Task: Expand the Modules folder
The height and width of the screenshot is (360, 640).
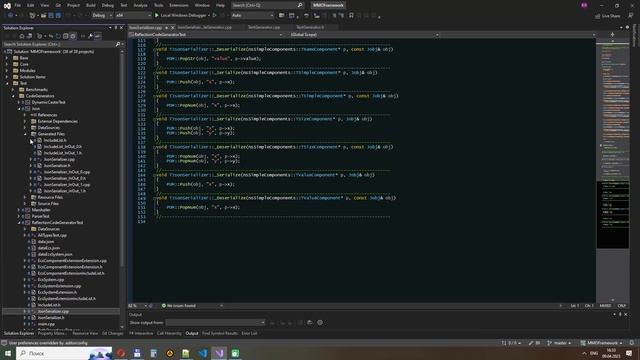Action: click(7, 71)
